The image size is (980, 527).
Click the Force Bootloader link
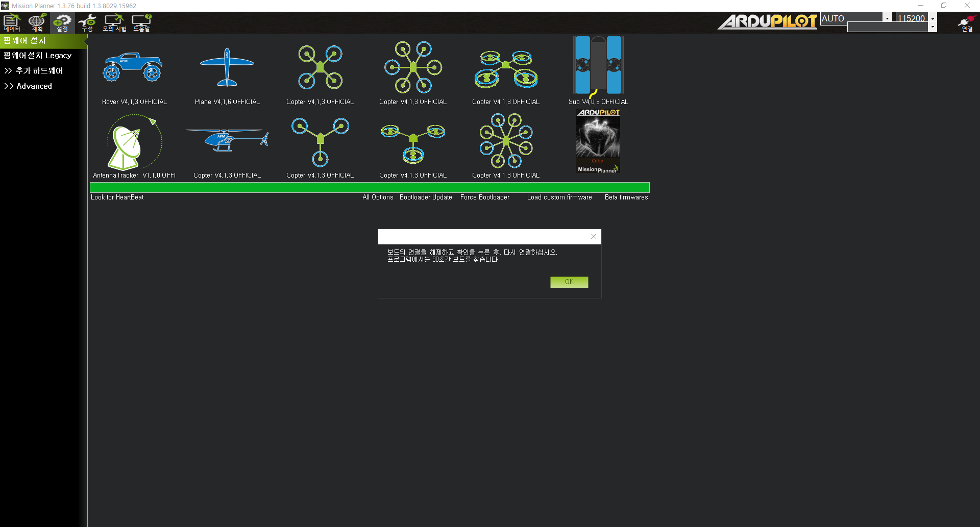click(x=485, y=197)
